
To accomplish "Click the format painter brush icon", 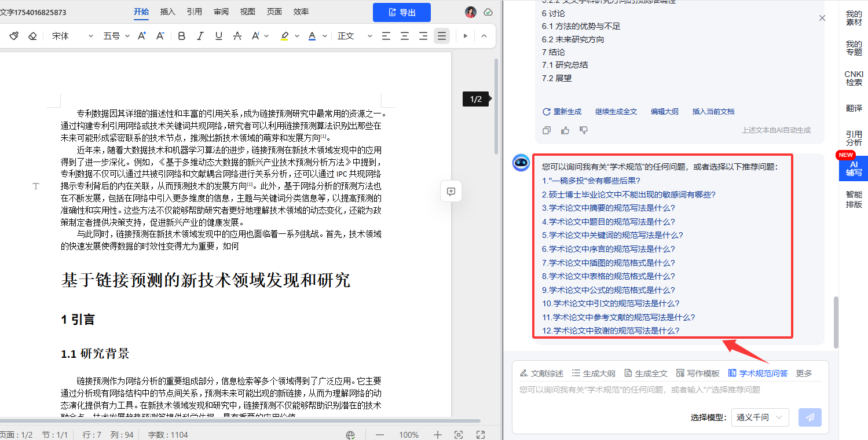I will tap(14, 36).
